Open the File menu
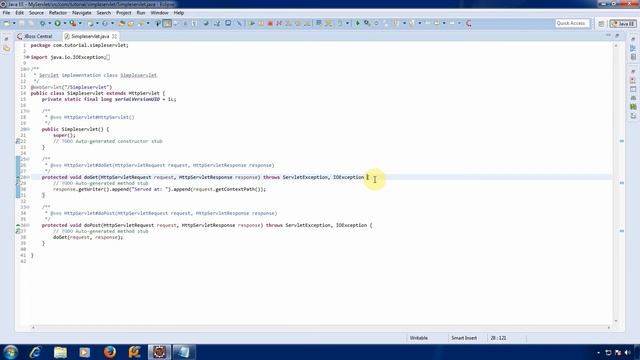Screen dimensions: 640x360 6,13
